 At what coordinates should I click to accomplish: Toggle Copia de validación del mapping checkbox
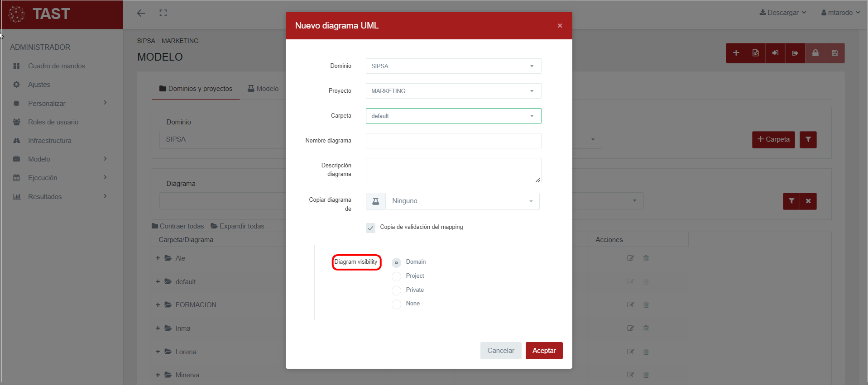point(370,228)
